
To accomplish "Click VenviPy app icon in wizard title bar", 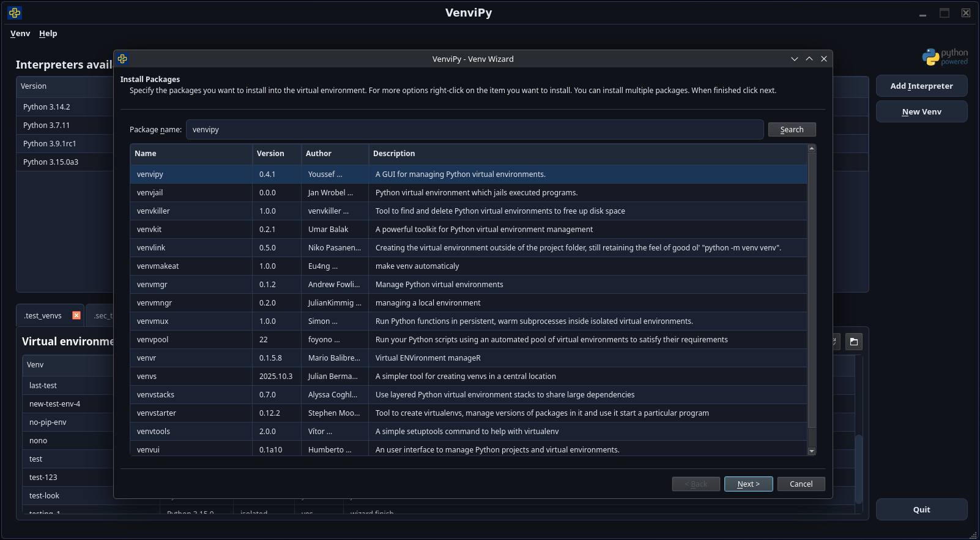I will click(122, 59).
